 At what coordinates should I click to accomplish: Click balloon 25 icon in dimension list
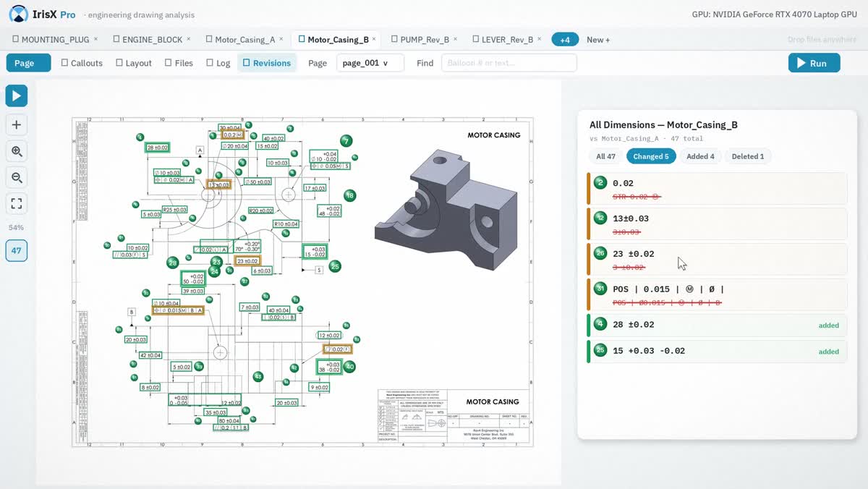600,350
